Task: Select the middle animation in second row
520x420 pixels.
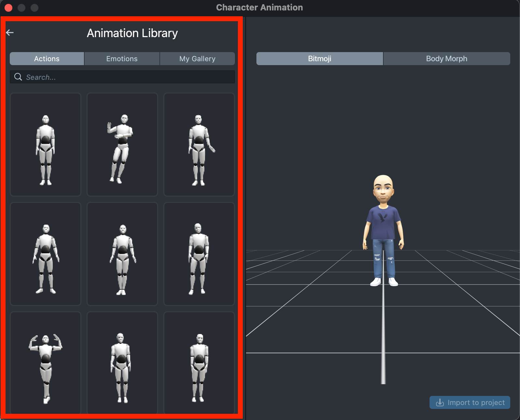Action: click(122, 254)
